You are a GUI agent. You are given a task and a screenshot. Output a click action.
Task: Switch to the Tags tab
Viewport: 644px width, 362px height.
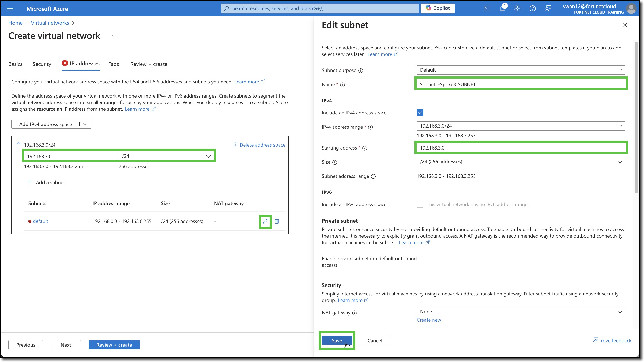(114, 64)
